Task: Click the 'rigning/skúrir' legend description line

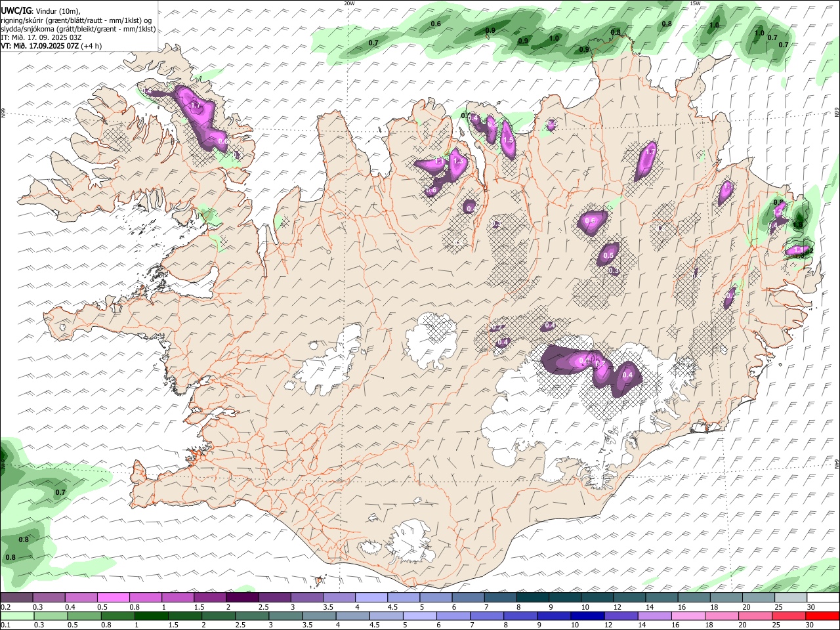Action: pos(77,20)
